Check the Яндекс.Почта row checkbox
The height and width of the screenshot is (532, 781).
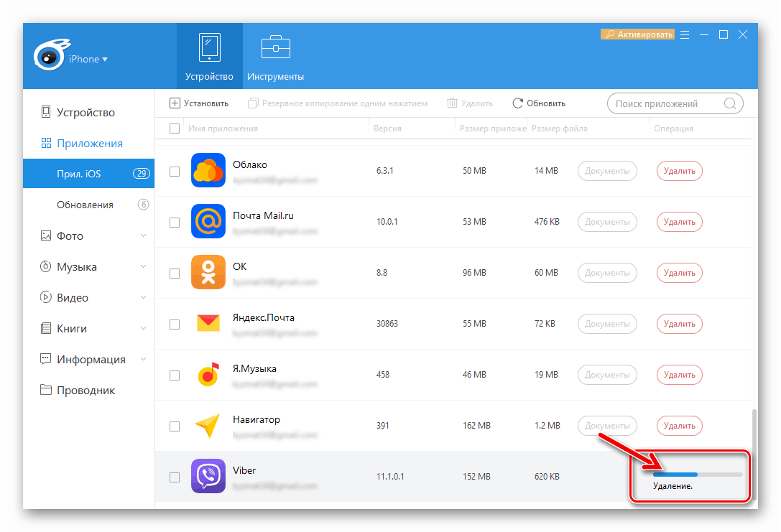(175, 325)
